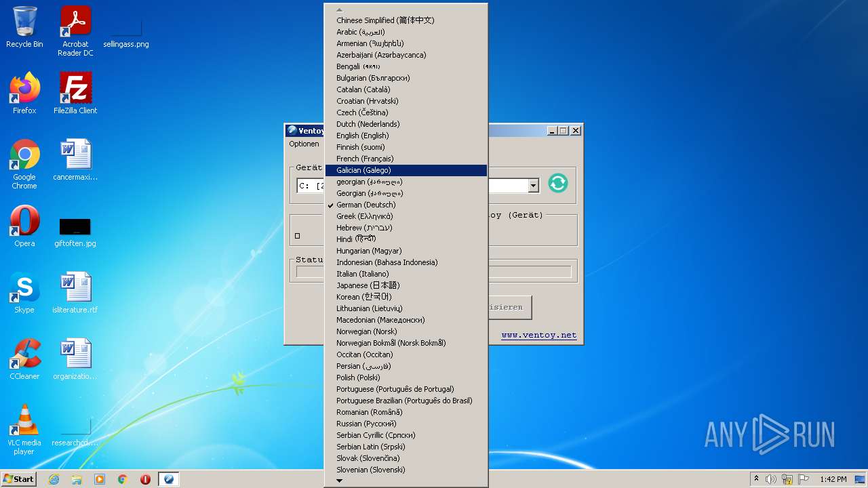This screenshot has height=488, width=868.
Task: Open the Recycle Bin desktop icon
Action: (24, 27)
